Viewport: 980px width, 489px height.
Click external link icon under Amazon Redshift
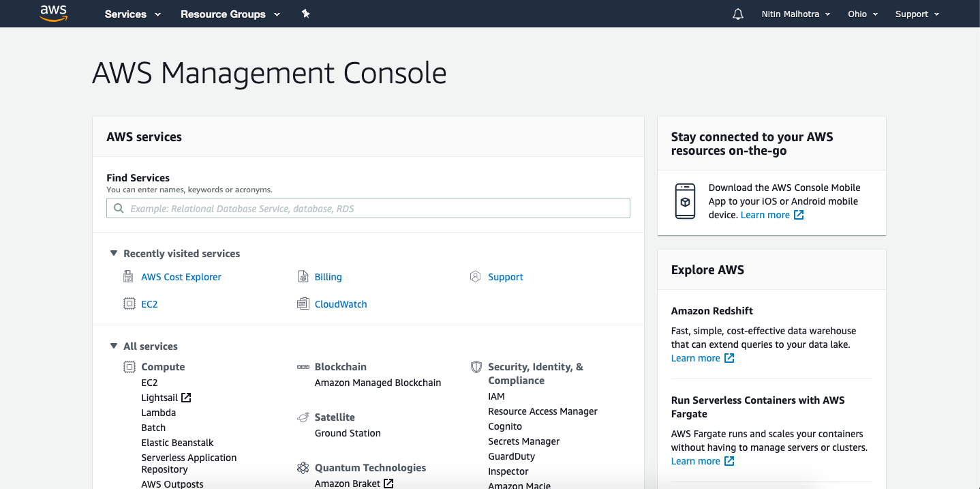729,358
